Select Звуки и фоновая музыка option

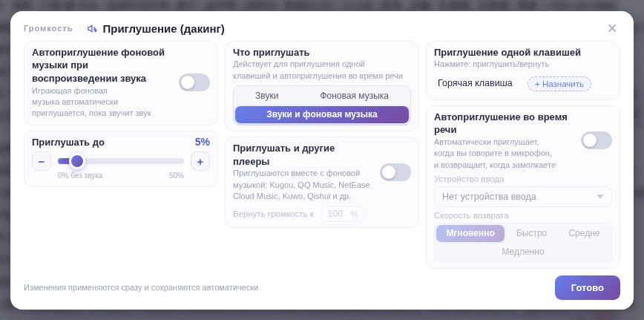(x=322, y=114)
